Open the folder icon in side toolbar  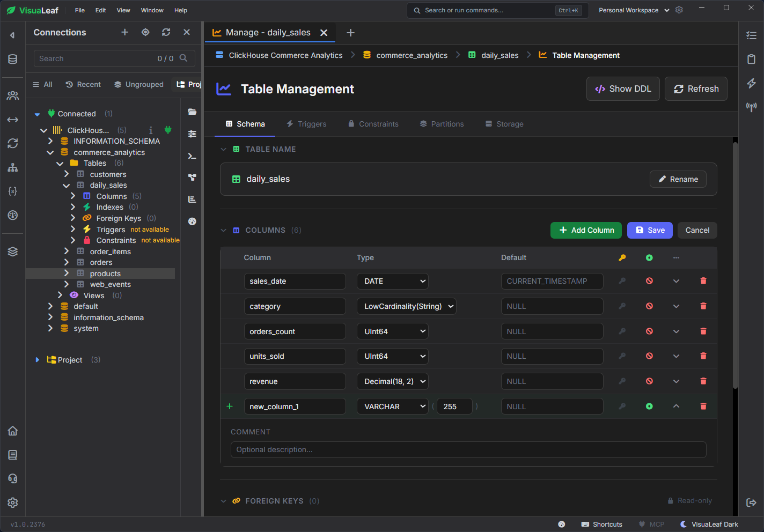(x=192, y=112)
